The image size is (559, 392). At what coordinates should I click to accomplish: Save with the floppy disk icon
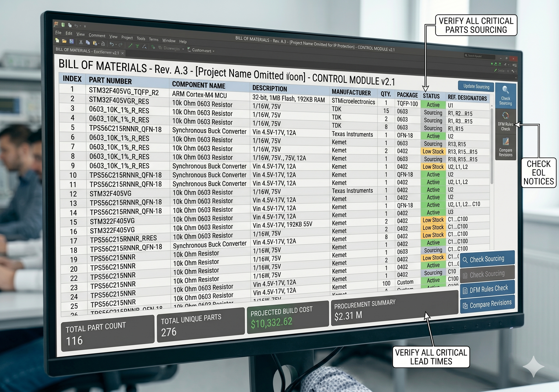coord(71,41)
